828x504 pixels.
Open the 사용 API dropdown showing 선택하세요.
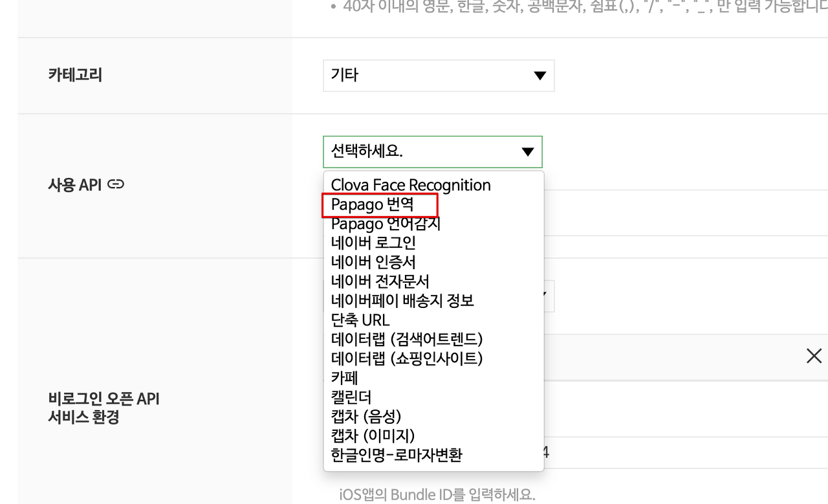(433, 152)
